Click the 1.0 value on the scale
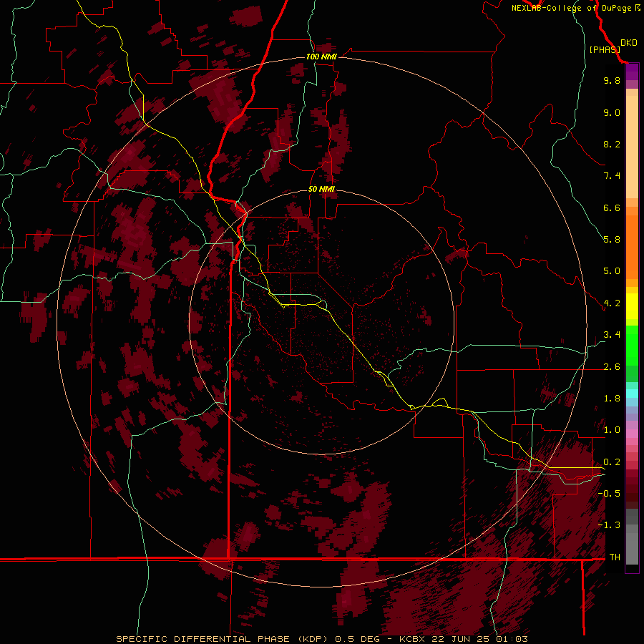This screenshot has height=644, width=644. [x=612, y=430]
